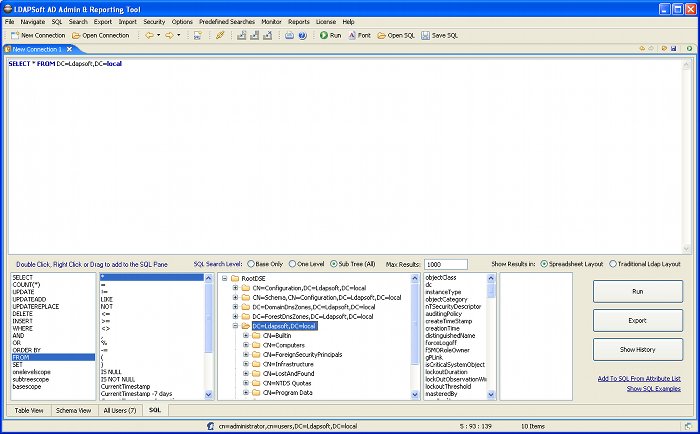Open the Font toolbar option
Image resolution: width=700 pixels, height=434 pixels.
click(x=351, y=35)
